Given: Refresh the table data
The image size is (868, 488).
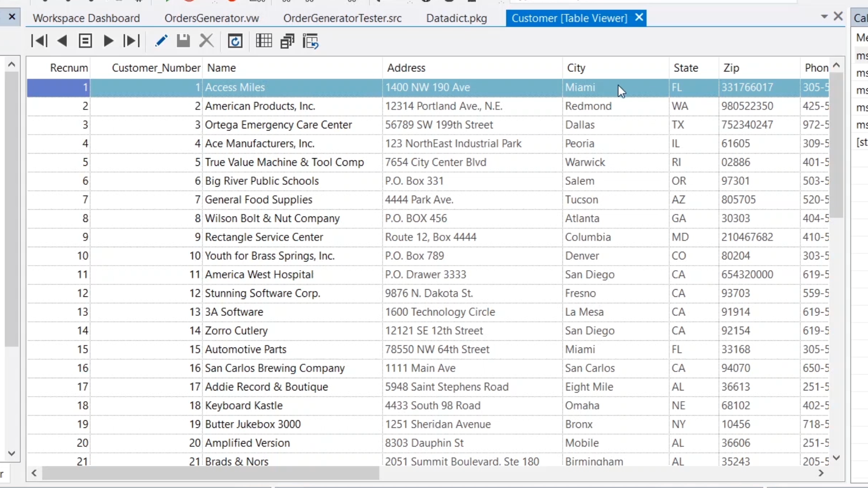Looking at the screenshot, I should tap(235, 41).
